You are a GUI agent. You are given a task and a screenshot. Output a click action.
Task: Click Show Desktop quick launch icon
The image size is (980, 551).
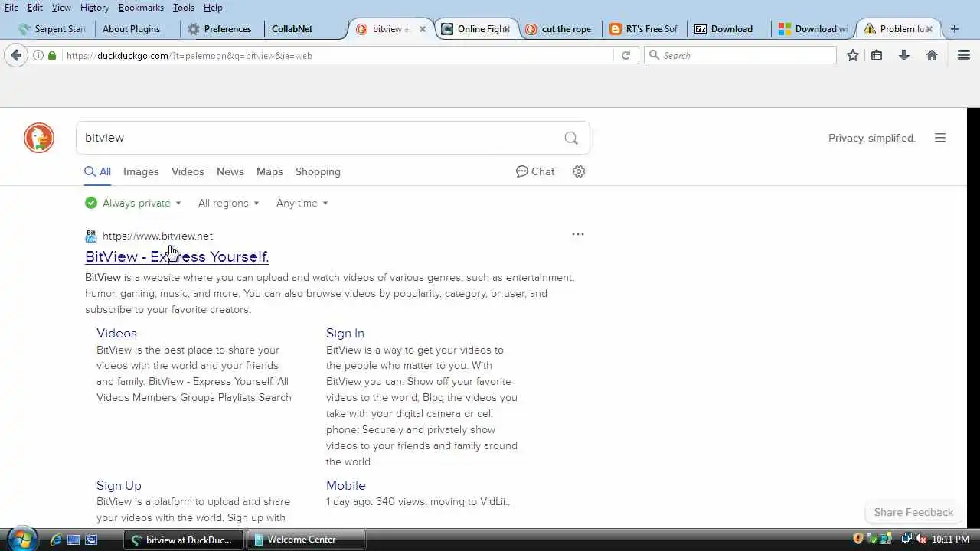tap(73, 540)
